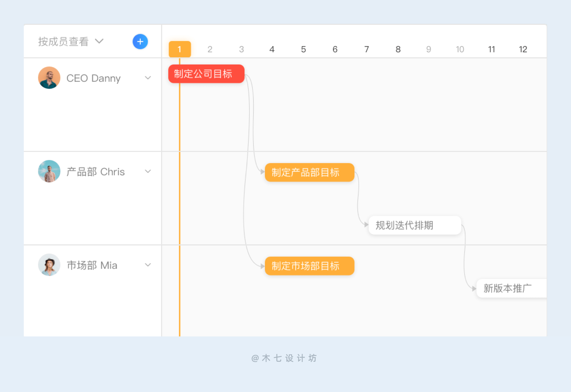Click CEO Danny's avatar photo

coord(49,78)
